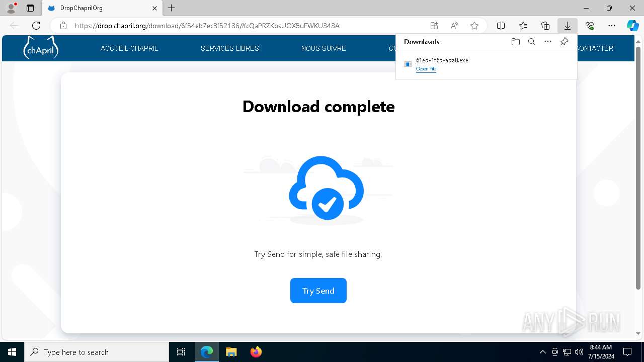This screenshot has height=362, width=644.
Task: Click the chApril logo
Action: point(41,48)
